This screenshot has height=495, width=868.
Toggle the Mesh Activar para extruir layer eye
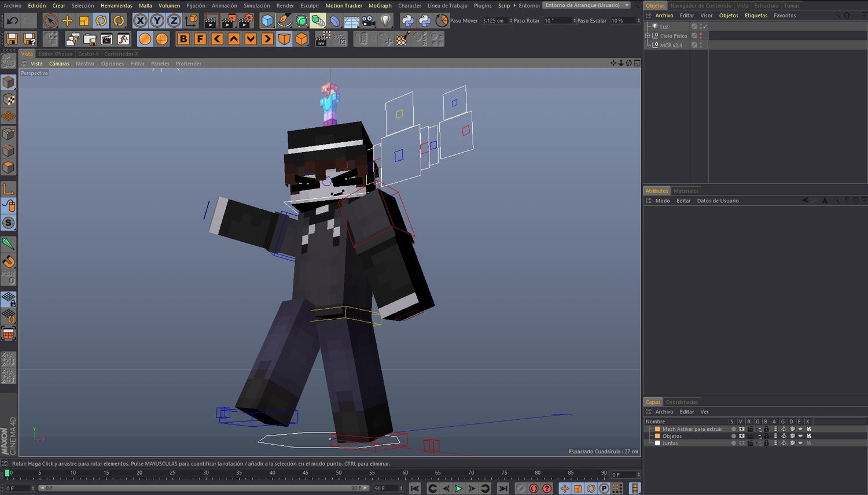coord(741,429)
